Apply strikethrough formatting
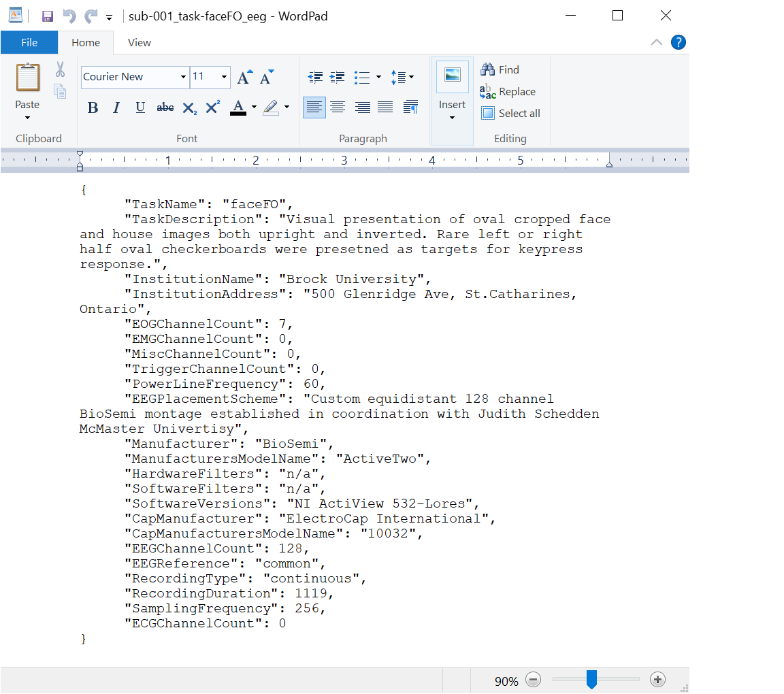This screenshot has height=694, width=784. point(165,108)
